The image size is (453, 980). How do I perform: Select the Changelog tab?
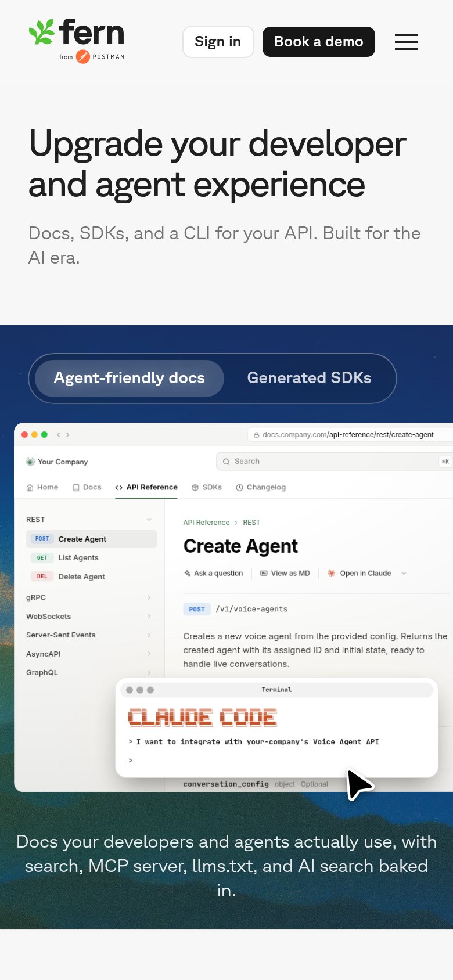click(261, 487)
